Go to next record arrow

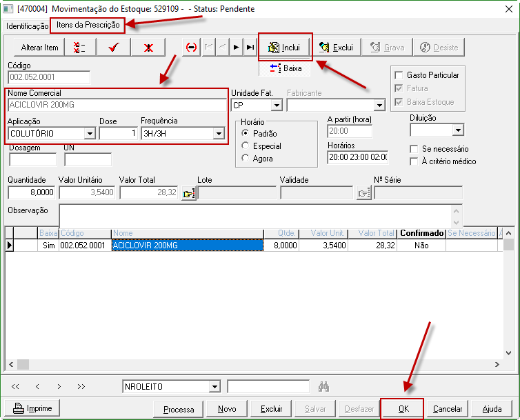pyautogui.click(x=236, y=48)
